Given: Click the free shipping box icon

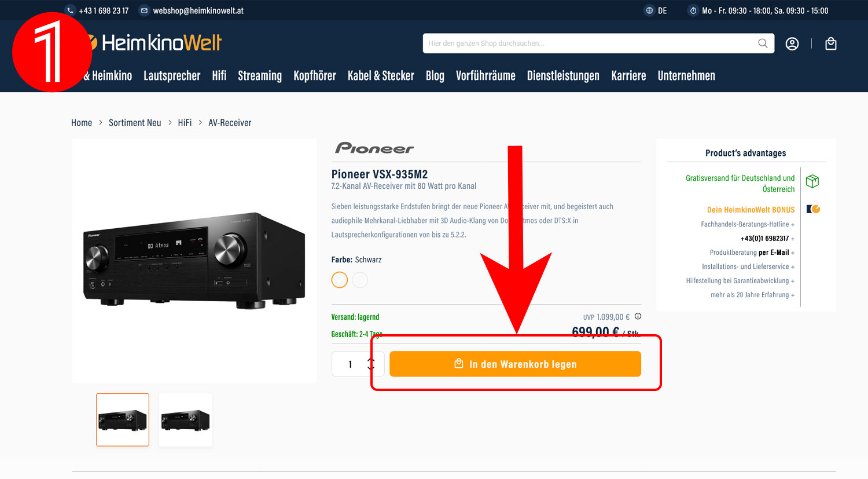Looking at the screenshot, I should (x=812, y=181).
